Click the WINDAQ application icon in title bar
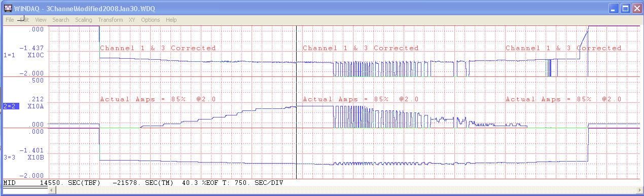Screen dimensions: 644x196 point(8,8)
